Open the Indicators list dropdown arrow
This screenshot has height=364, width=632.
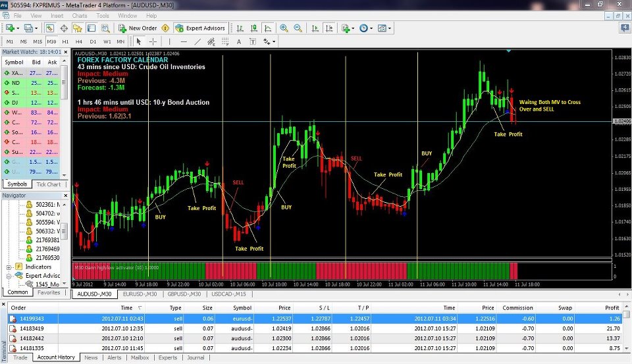pyautogui.click(x=353, y=28)
